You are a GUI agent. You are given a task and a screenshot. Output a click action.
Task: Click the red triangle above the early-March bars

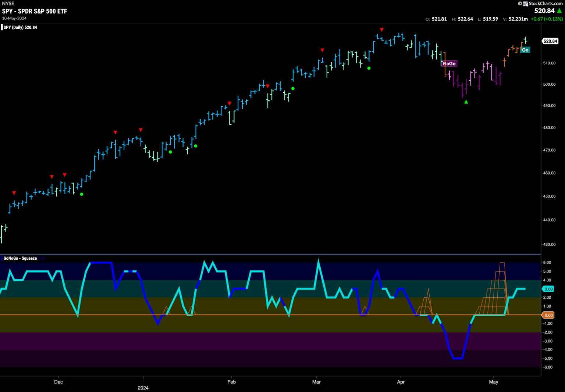tap(322, 50)
